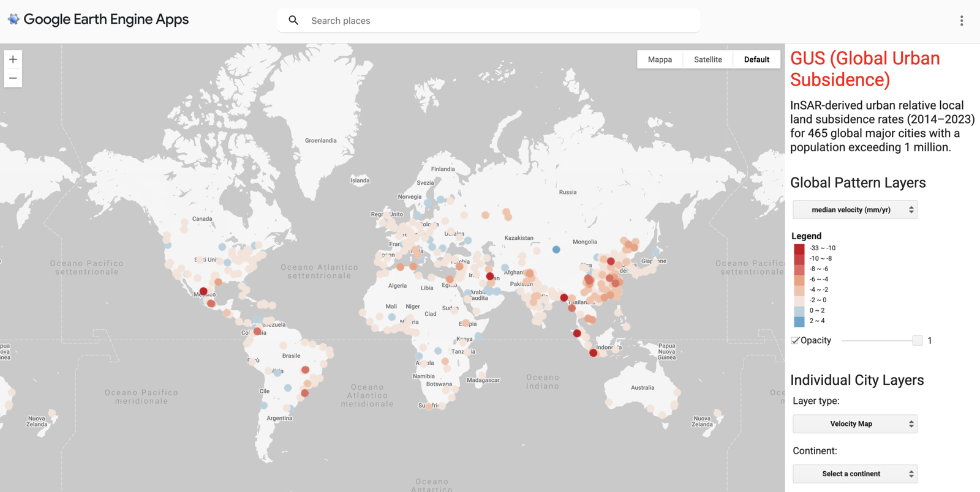Click the Islanda map label

pyautogui.click(x=360, y=181)
